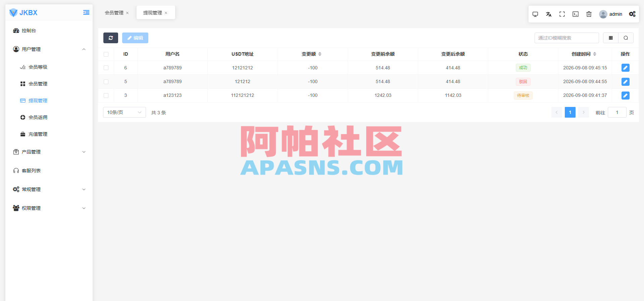Open 会员返佣 in the sidebar
Image resolution: width=644 pixels, height=301 pixels.
point(49,117)
